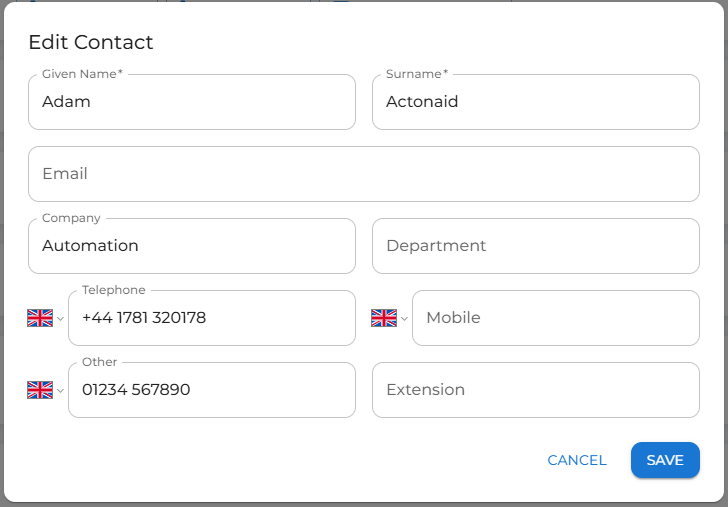
Task: Click the Telephone number +44 1781 320178
Action: [212, 318]
